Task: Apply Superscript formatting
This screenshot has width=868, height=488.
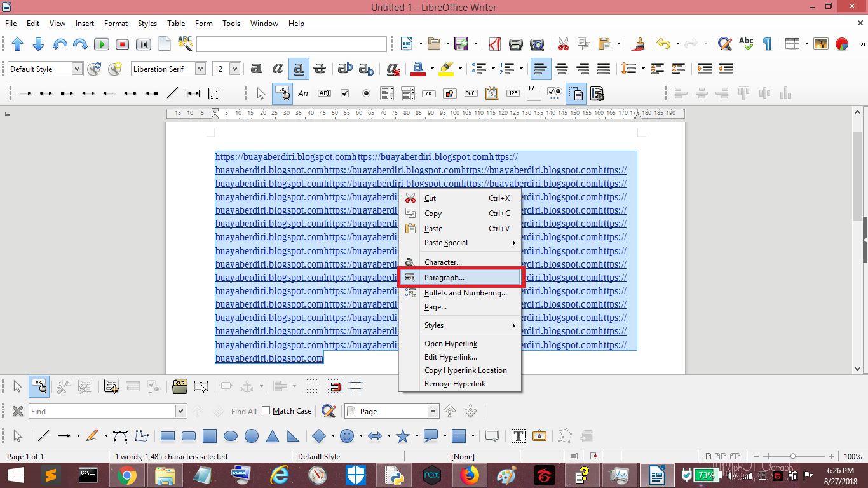Action: coord(345,69)
